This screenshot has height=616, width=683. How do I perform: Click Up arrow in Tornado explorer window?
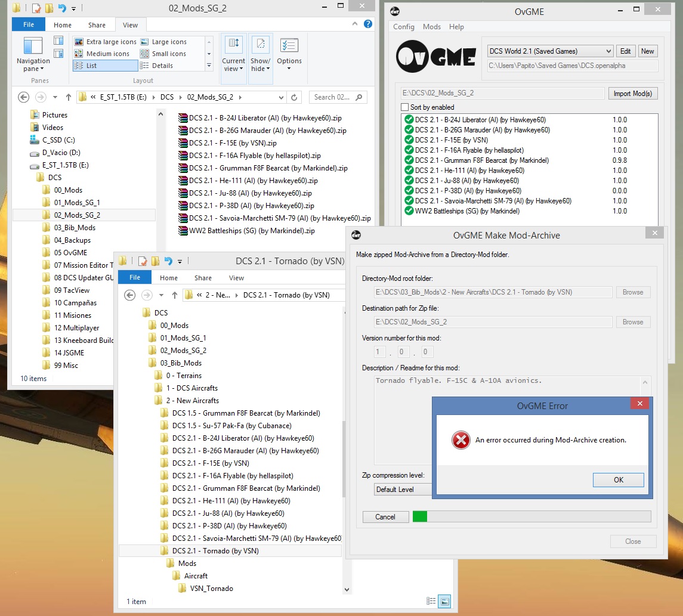coord(174,295)
